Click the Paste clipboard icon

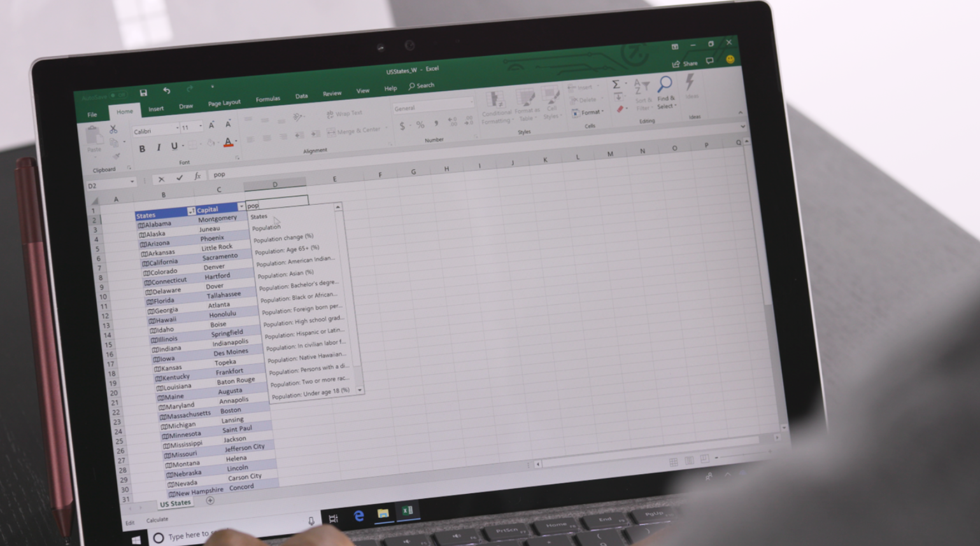[x=94, y=136]
